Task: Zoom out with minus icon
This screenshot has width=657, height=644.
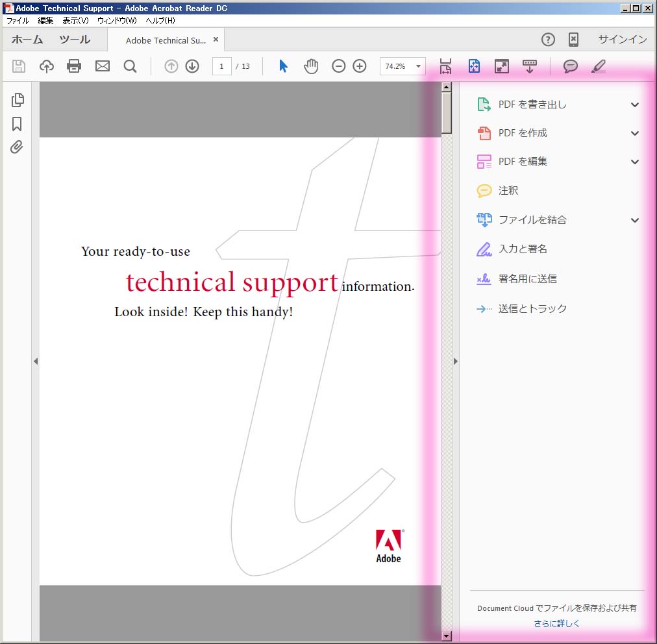Action: click(338, 66)
